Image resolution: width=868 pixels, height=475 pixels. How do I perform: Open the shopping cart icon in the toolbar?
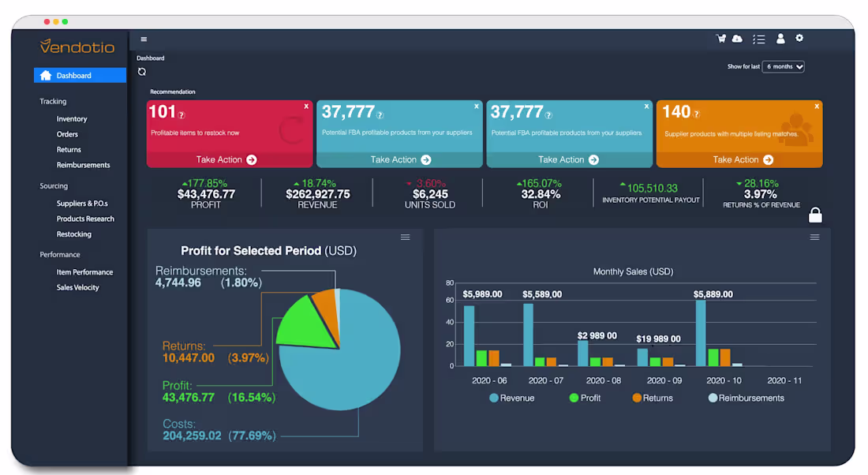click(720, 38)
